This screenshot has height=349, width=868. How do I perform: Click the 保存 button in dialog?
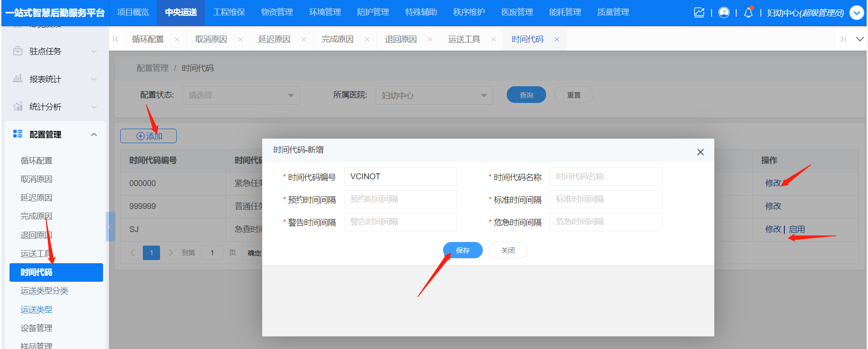(x=463, y=250)
